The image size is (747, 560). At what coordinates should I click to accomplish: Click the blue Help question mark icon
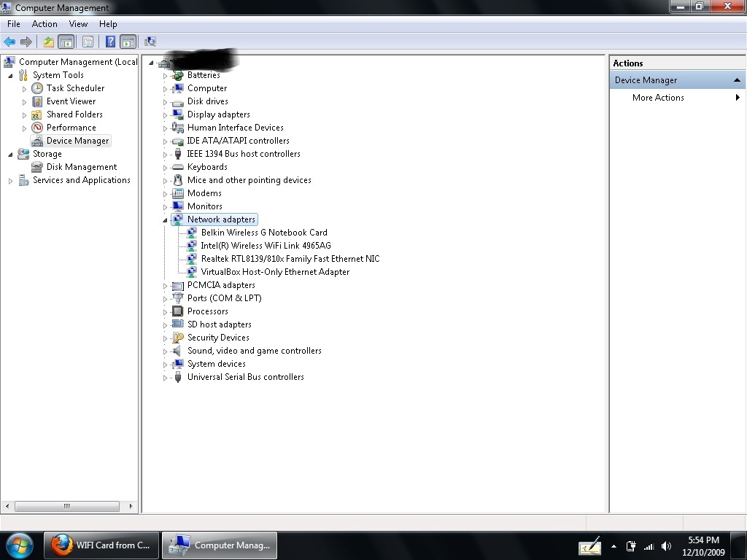point(111,42)
